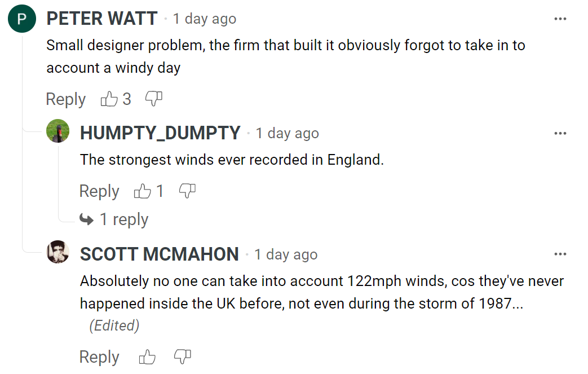Open more options for Humpty_Dumpty's comment
The height and width of the screenshot is (374, 588).
tap(560, 134)
